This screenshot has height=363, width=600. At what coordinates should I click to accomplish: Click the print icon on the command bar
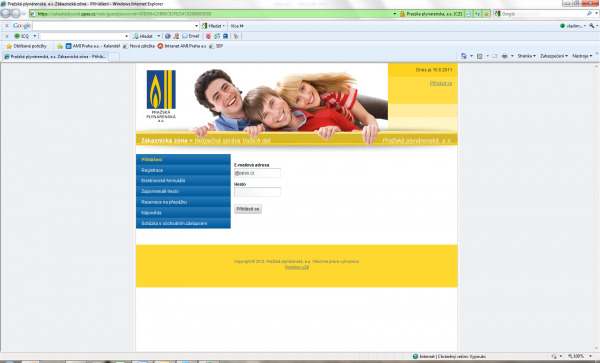point(505,56)
